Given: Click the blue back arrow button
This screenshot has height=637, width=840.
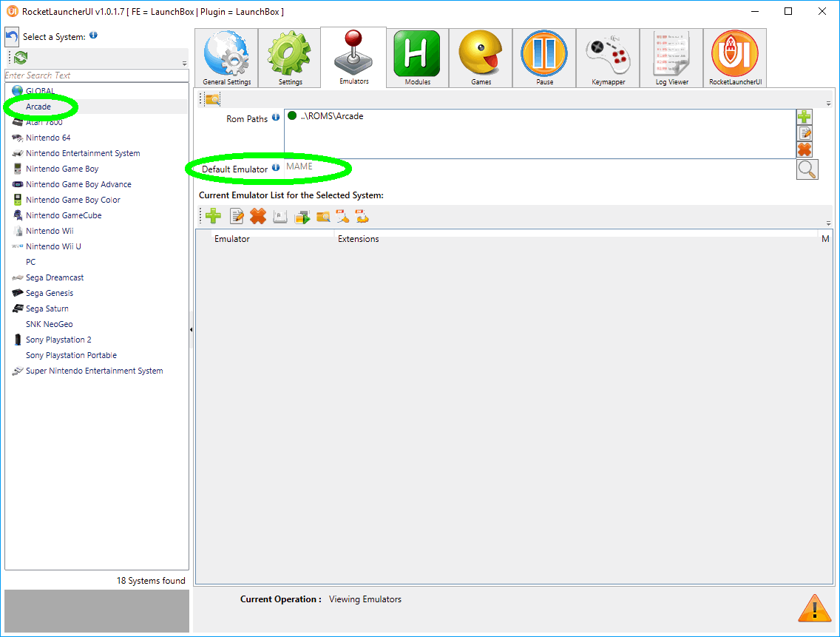Looking at the screenshot, I should tap(12, 37).
